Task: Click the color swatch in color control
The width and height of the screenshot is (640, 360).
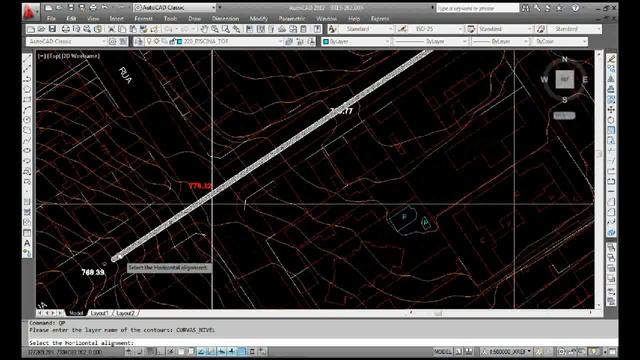Action: point(326,41)
